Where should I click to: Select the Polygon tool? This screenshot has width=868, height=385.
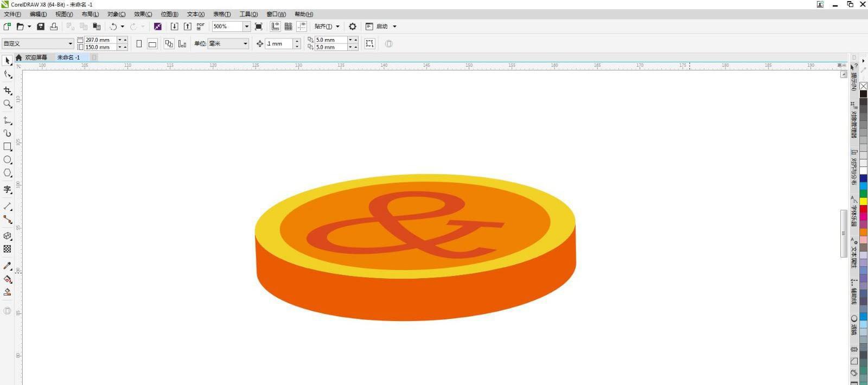pyautogui.click(x=8, y=173)
